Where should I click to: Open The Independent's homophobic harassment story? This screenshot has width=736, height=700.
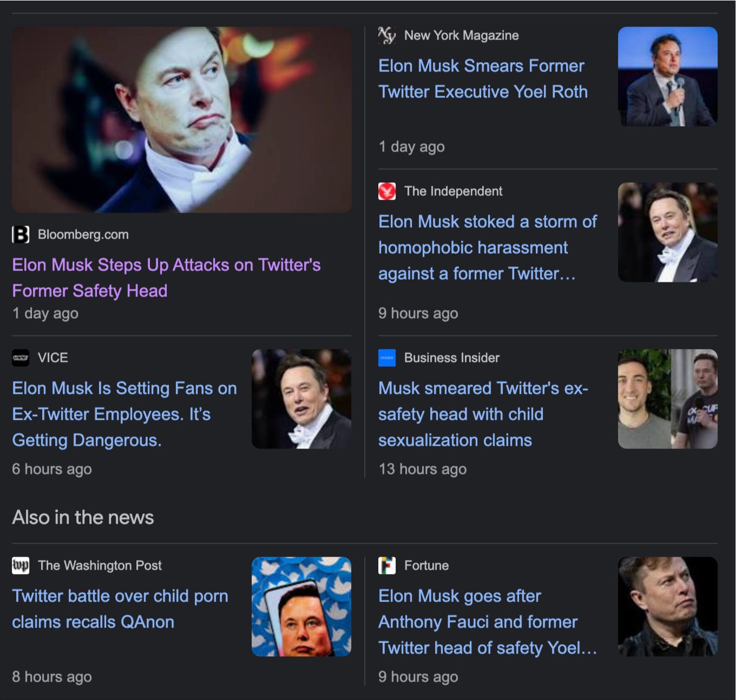(x=487, y=248)
